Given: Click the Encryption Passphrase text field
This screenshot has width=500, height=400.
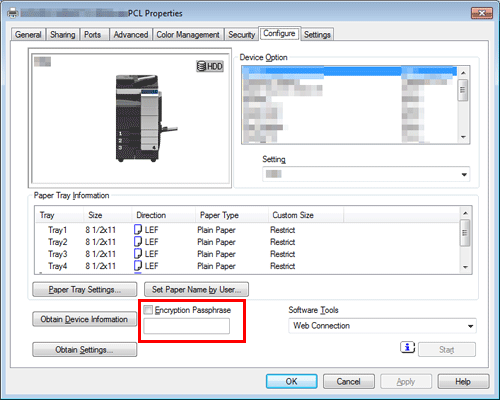Looking at the screenshot, I should 187,326.
